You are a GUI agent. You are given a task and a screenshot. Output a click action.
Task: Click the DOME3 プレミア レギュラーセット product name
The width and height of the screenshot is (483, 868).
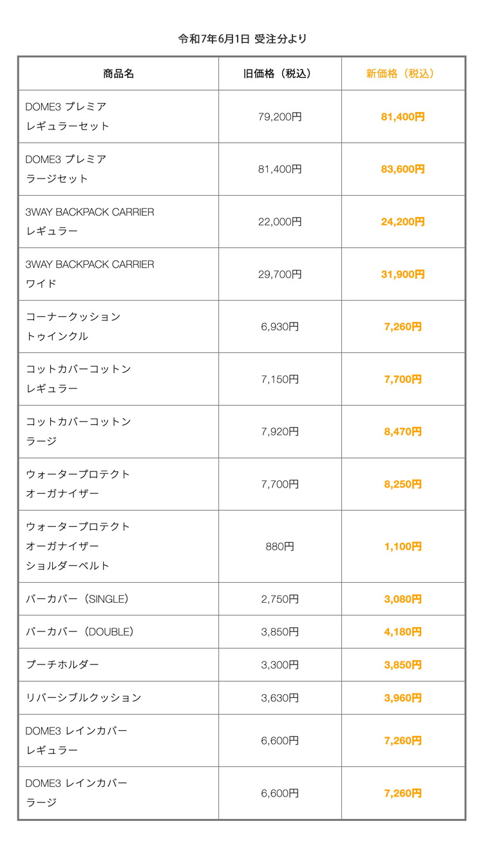click(68, 117)
